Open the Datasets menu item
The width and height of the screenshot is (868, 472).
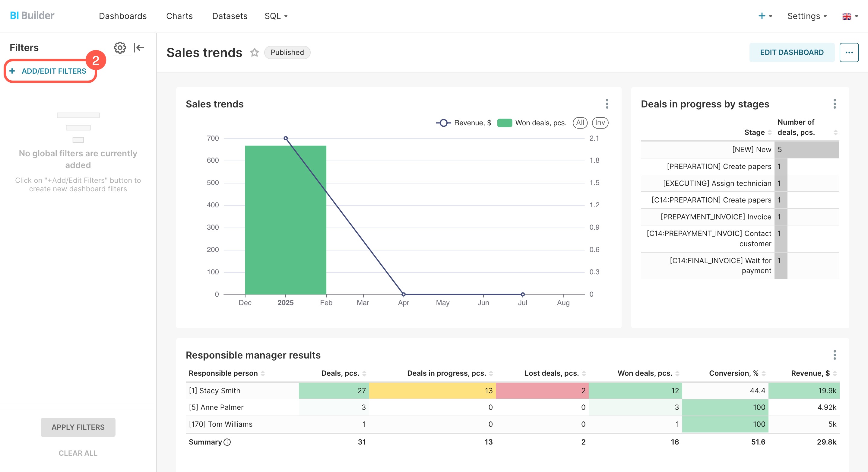(x=230, y=16)
